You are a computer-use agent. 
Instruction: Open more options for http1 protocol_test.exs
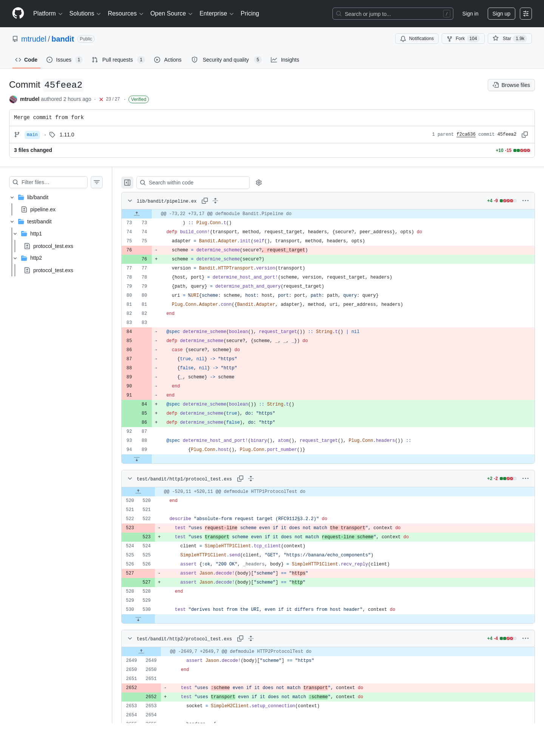(525, 479)
